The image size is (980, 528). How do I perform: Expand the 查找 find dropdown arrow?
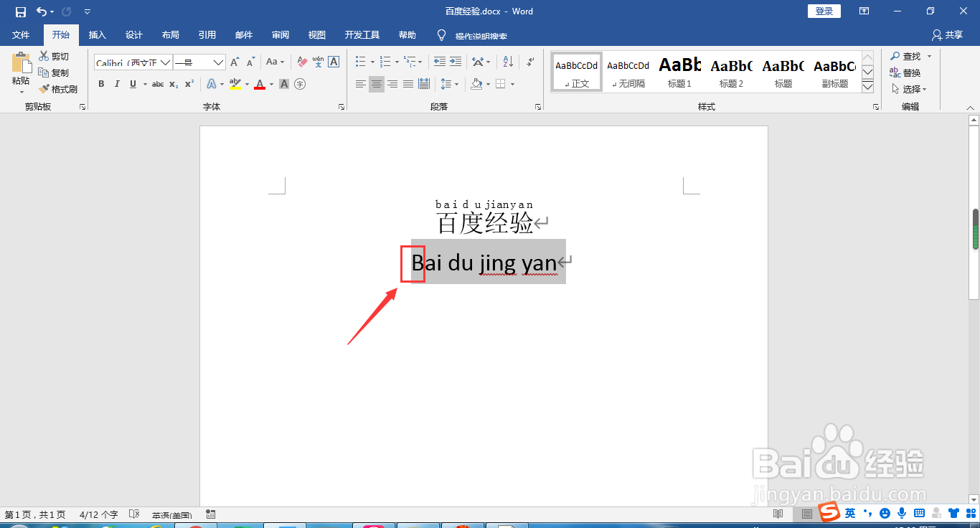[929, 56]
